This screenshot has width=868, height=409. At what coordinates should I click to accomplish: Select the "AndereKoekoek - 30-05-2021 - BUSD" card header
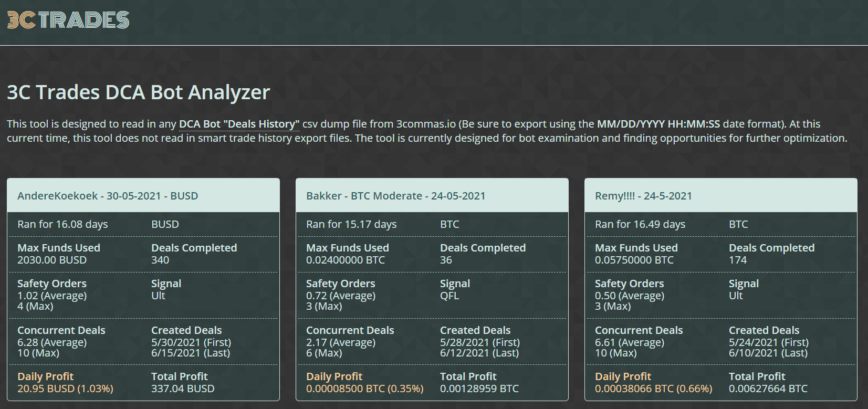(143, 196)
